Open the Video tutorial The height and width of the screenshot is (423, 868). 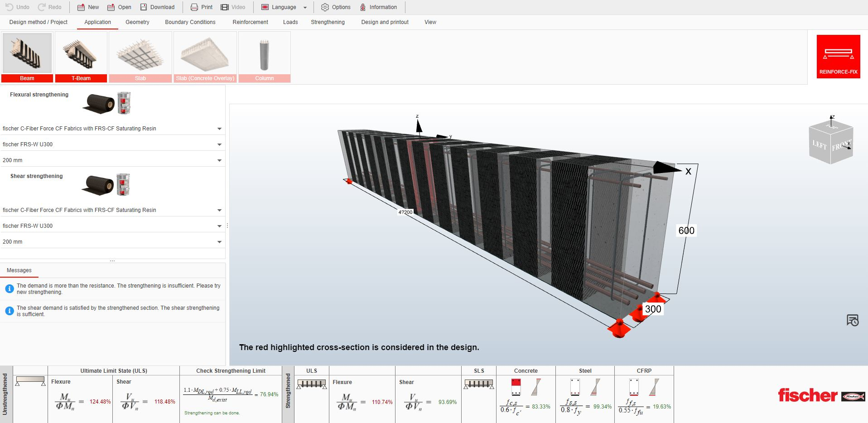click(233, 7)
